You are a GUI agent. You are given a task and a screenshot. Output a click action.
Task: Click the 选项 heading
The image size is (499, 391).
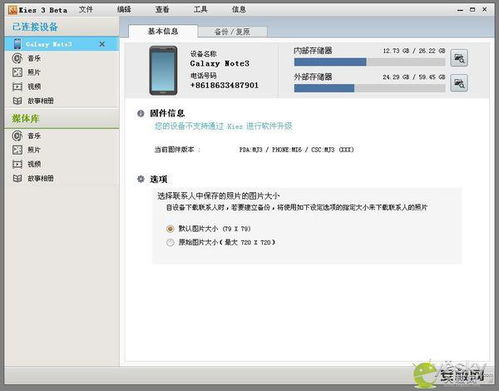pos(158,179)
